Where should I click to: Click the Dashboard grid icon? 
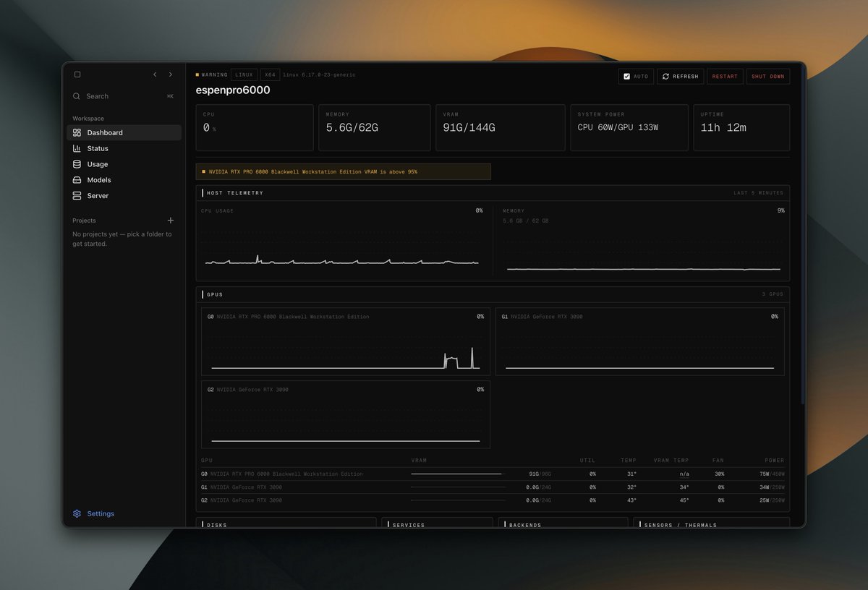point(77,132)
